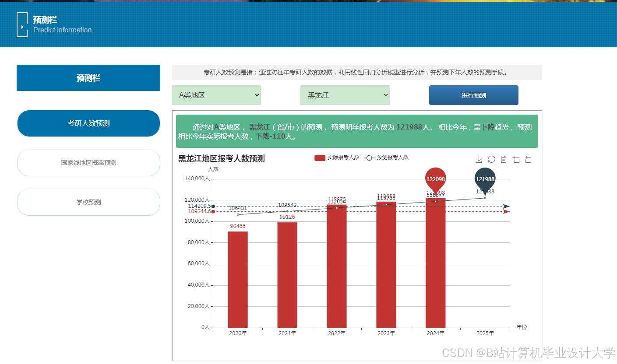Download the chart as an image

pos(479,159)
